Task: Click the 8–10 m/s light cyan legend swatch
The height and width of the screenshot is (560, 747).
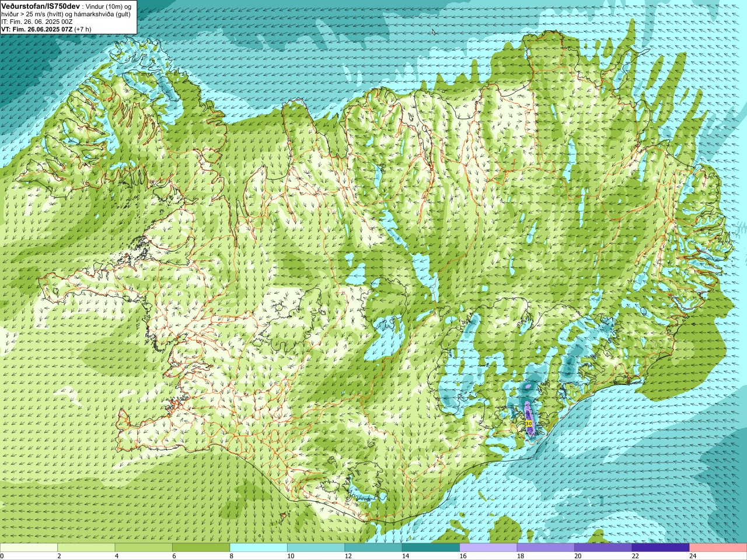Action: pyautogui.click(x=259, y=548)
